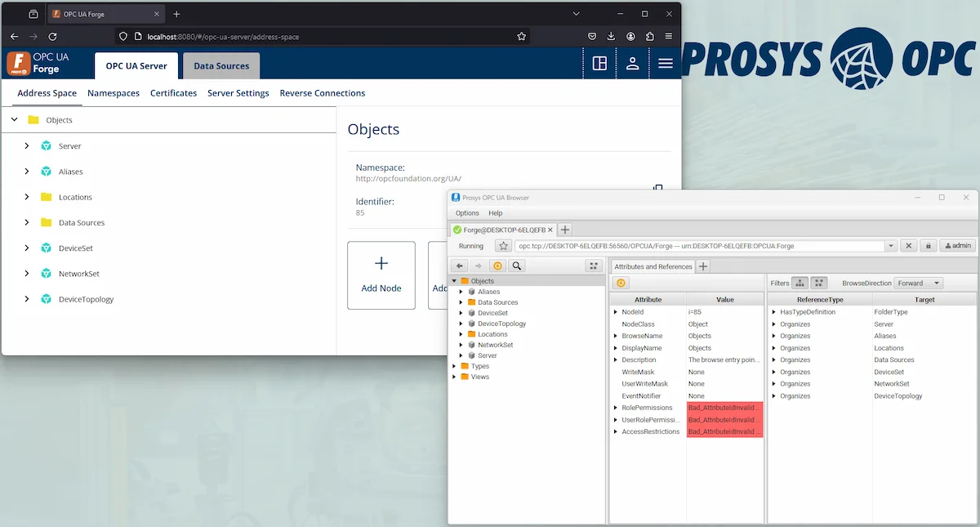Open the BrowseDirection dropdown
Screen dimensions: 980x527
coord(918,284)
